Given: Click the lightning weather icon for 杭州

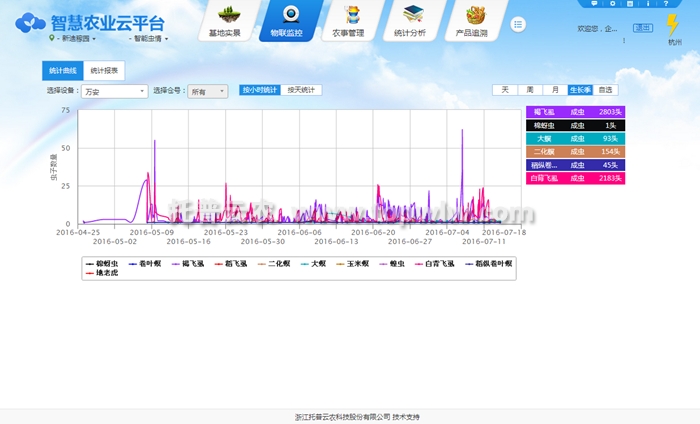Looking at the screenshot, I should pos(674,25).
